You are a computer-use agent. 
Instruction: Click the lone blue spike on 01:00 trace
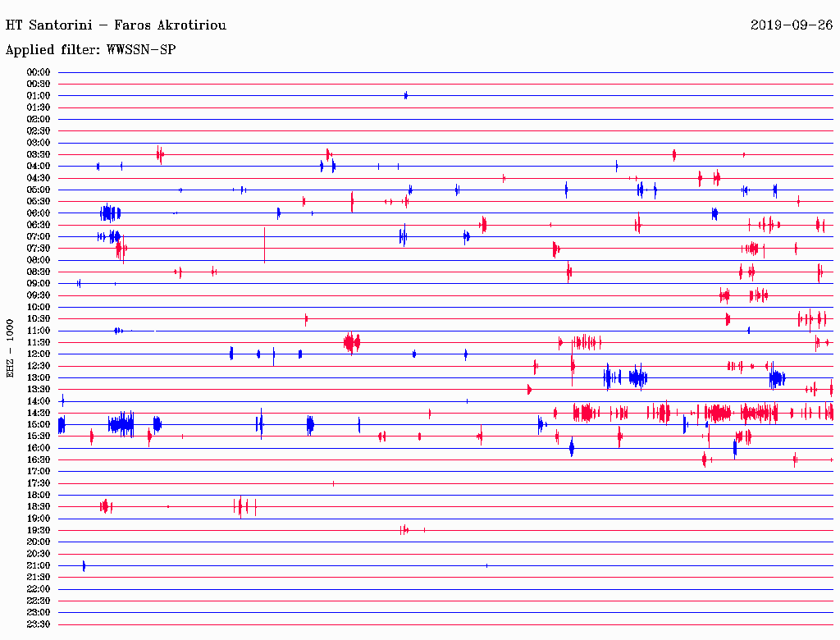click(x=405, y=95)
